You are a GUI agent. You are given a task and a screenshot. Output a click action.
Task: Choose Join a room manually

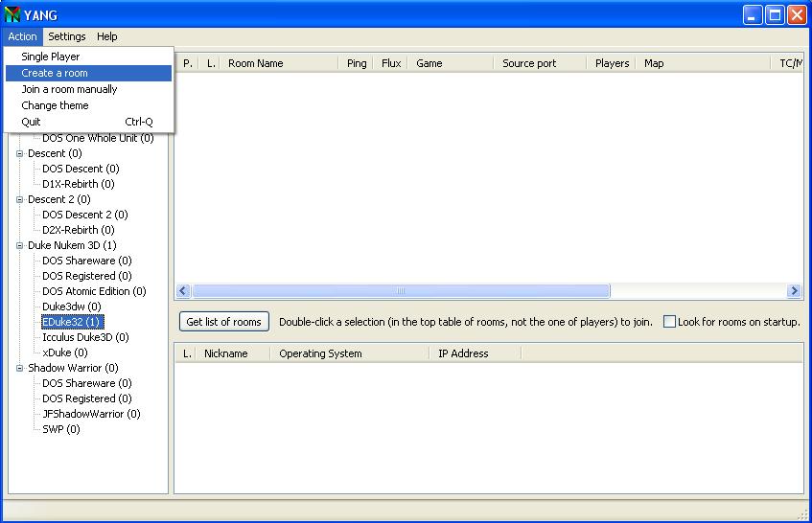click(x=88, y=89)
